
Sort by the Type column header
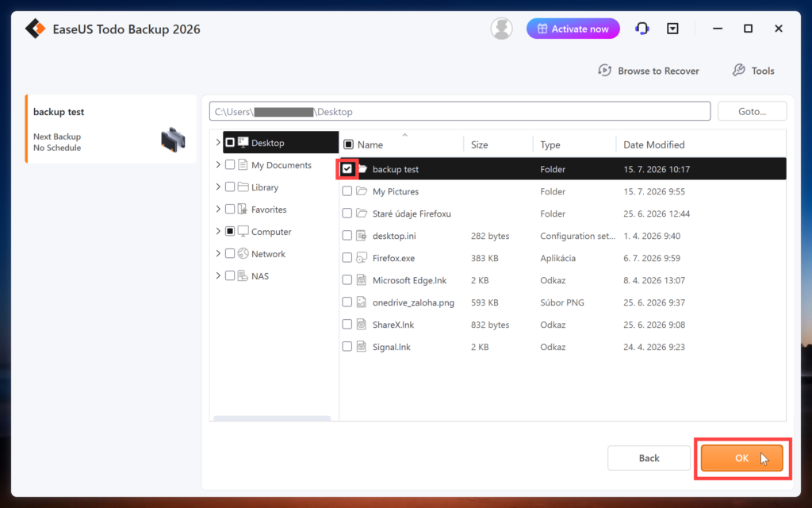550,144
